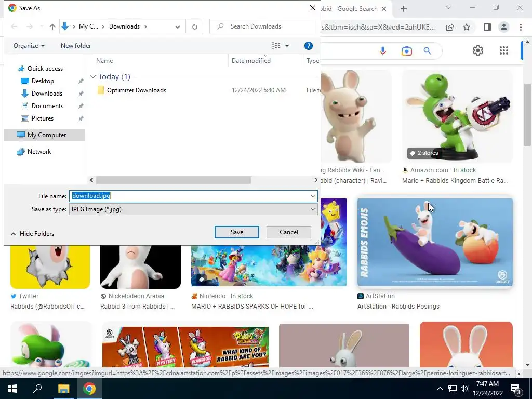Open taskbar search
532x399 pixels.
click(37, 389)
